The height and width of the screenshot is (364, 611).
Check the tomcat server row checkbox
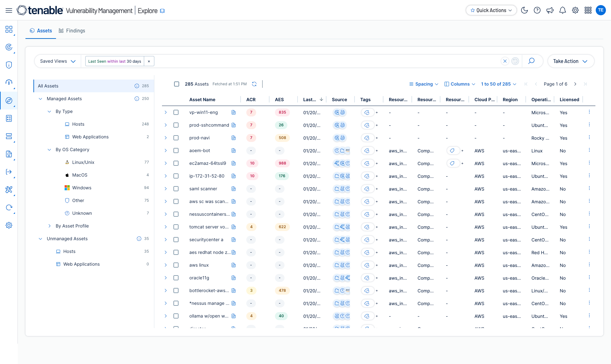coord(176,227)
